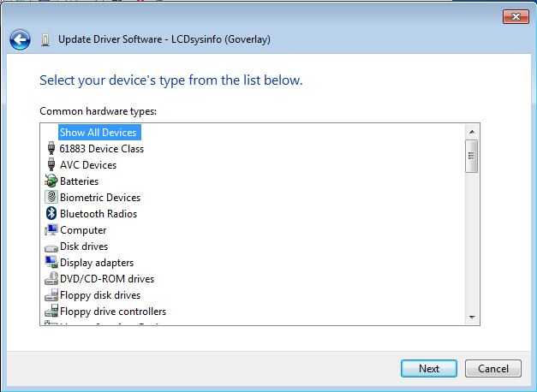Screen dimensions: 537x392
Task: Click the Floppy disk drives icon
Action: (51, 295)
